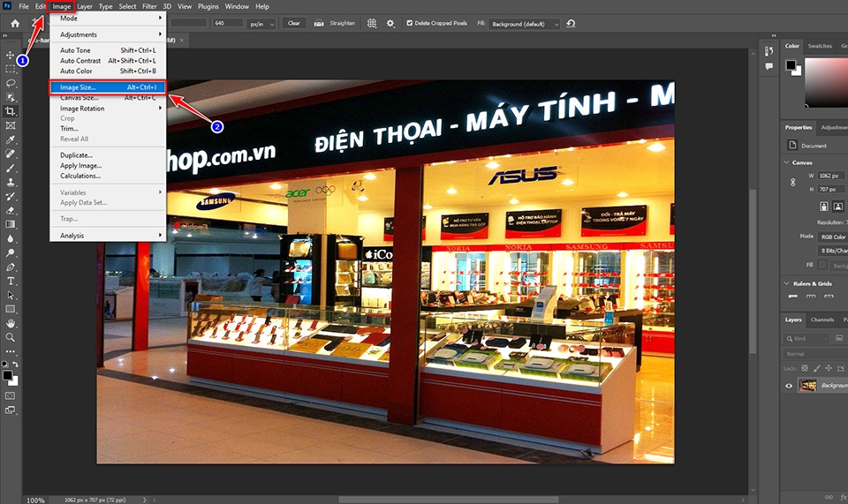Open the Filter menu

149,6
